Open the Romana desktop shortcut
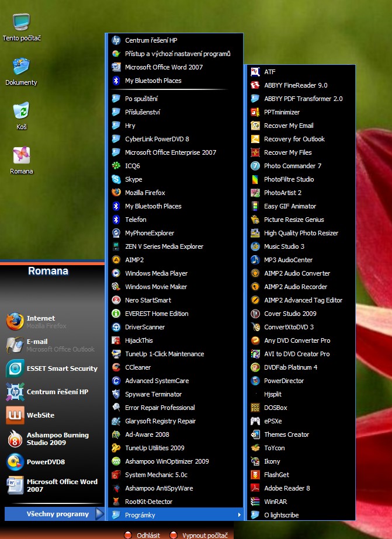Screen dimensions: 392x539 [x=22, y=156]
